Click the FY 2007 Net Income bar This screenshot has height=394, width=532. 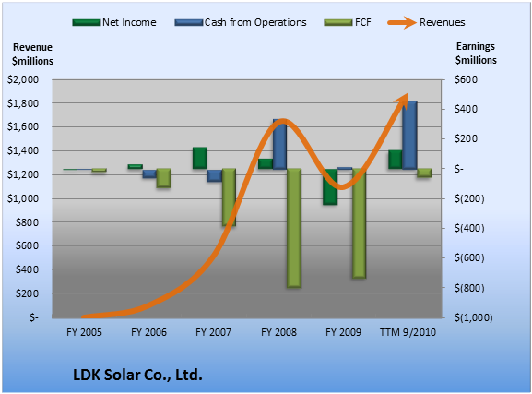coord(200,158)
